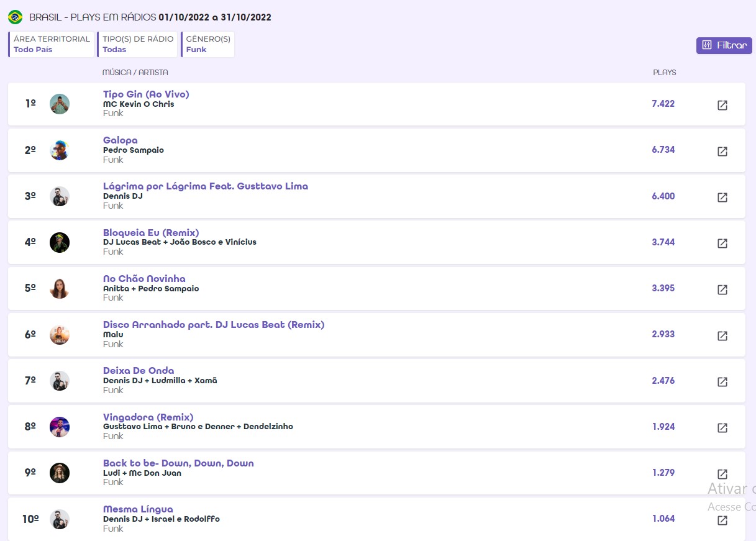Open external link for Lágrima por Lágrima
The width and height of the screenshot is (756, 541).
pos(722,197)
